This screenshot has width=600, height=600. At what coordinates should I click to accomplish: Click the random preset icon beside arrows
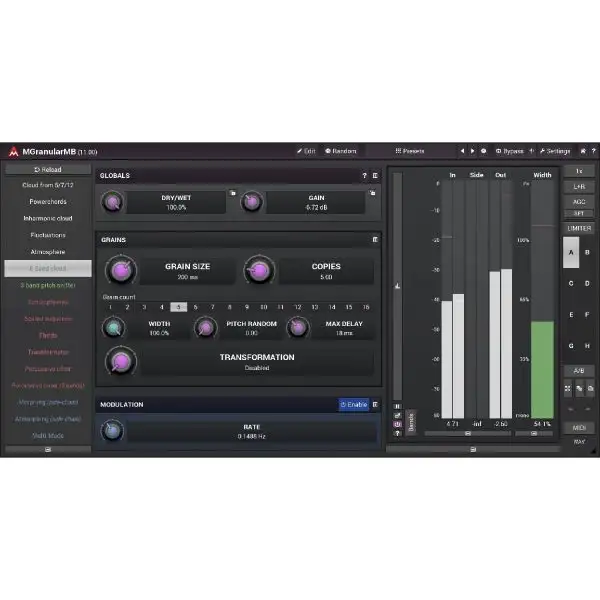tap(484, 151)
